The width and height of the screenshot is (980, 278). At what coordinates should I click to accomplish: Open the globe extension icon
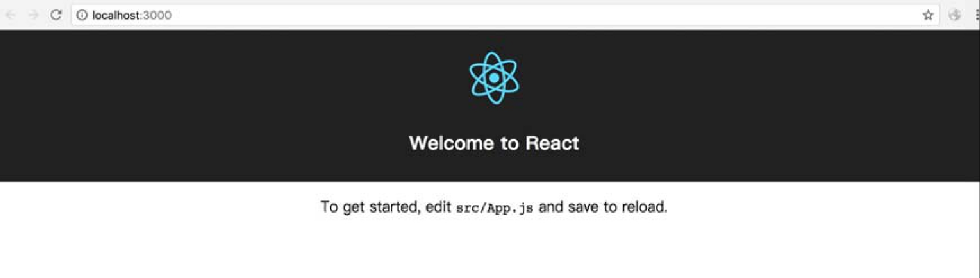pos(955,15)
